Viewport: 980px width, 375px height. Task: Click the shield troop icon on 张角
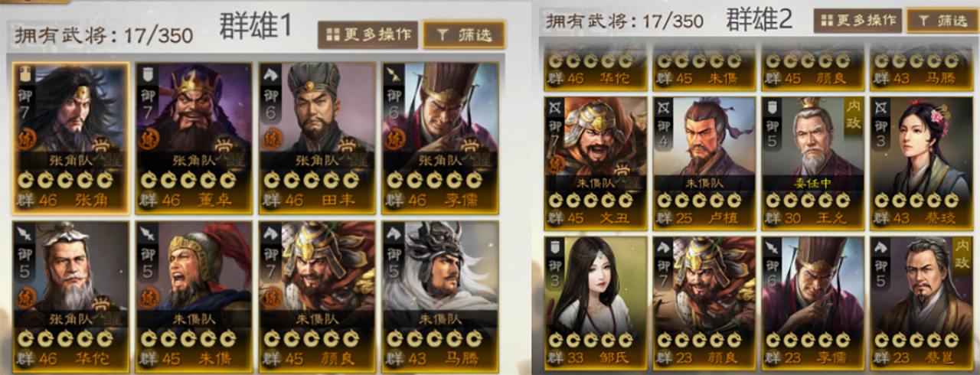point(25,73)
